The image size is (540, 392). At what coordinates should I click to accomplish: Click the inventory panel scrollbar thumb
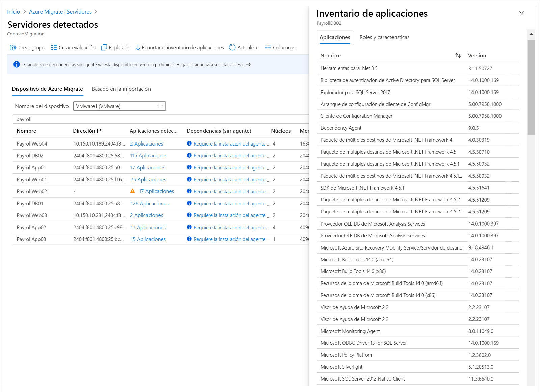531,87
